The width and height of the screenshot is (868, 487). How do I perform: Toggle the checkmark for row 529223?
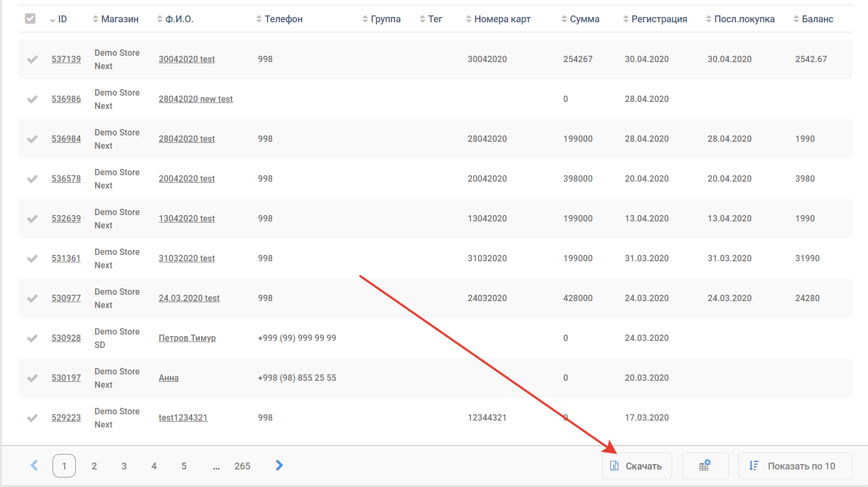pyautogui.click(x=32, y=418)
